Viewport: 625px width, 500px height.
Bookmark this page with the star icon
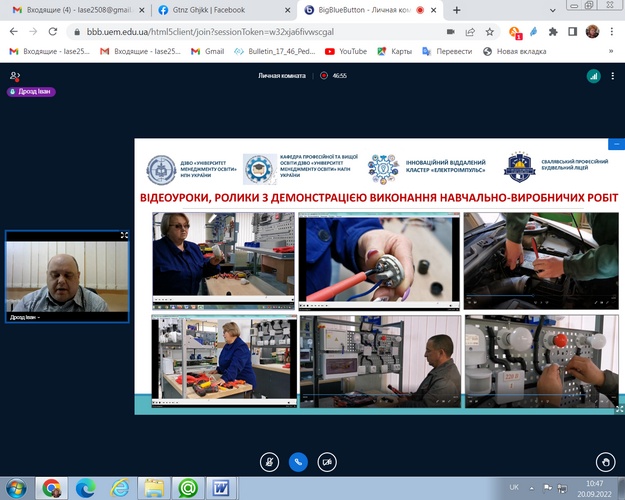pos(489,31)
